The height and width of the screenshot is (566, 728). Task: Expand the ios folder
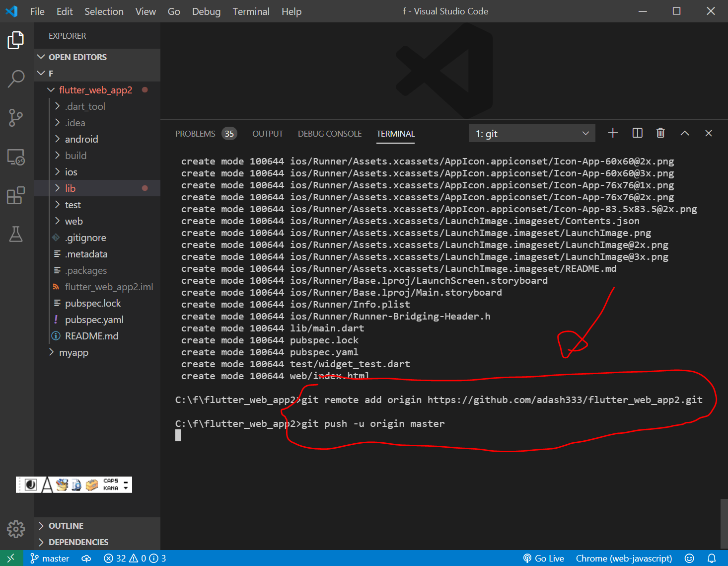tap(97, 172)
